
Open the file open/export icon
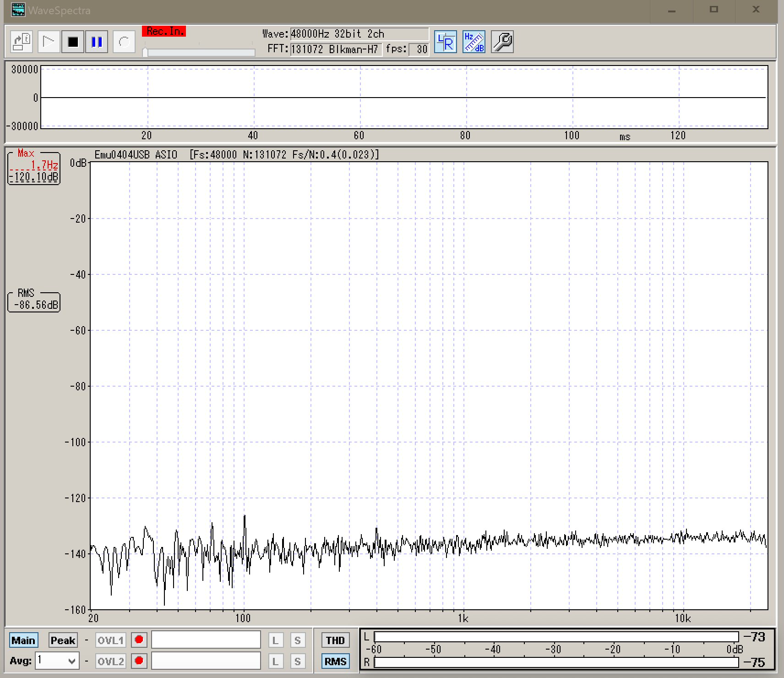22,42
